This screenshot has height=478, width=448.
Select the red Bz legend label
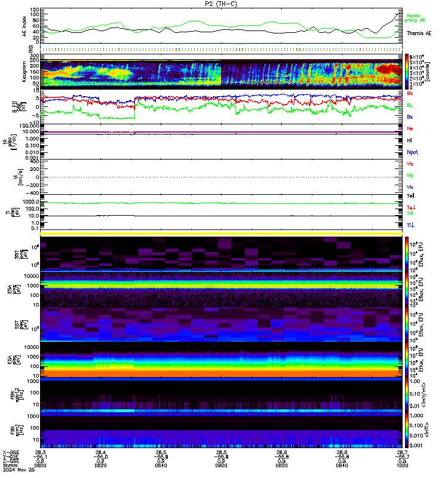[x=410, y=93]
